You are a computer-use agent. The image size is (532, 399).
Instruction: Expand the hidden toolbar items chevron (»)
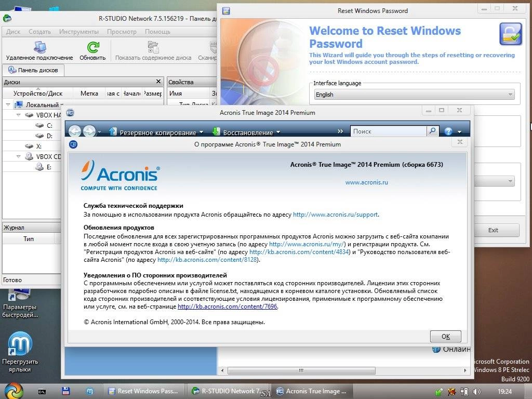[x=340, y=131]
